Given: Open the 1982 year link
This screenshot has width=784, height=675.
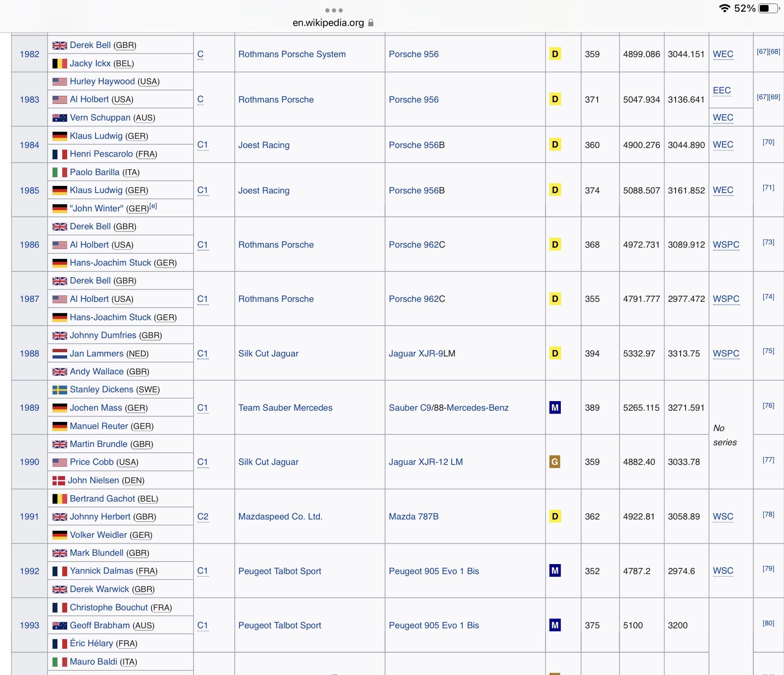Looking at the screenshot, I should 30,54.
